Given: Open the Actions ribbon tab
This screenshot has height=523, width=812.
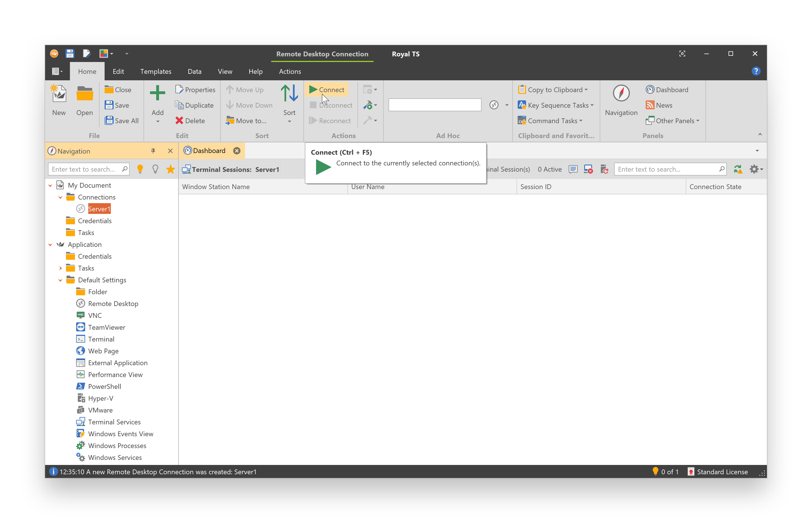Looking at the screenshot, I should tap(290, 71).
